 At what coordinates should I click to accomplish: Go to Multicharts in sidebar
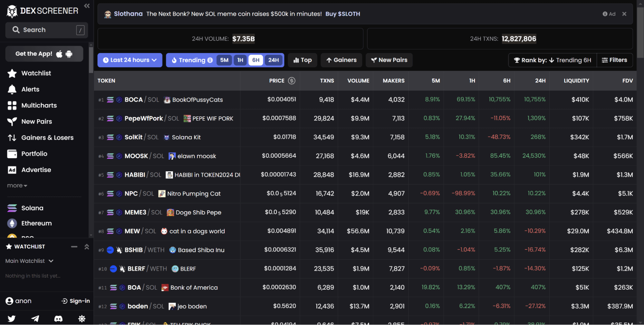(39, 106)
